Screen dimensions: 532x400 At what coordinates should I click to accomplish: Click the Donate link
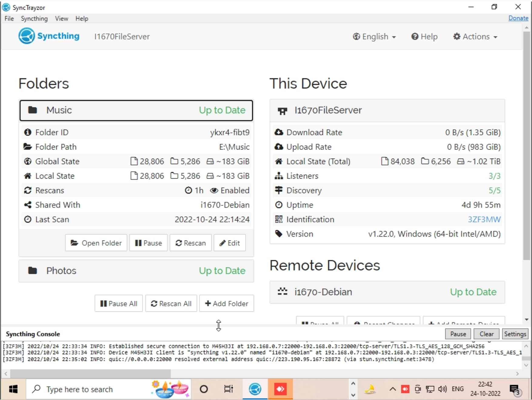click(x=518, y=18)
